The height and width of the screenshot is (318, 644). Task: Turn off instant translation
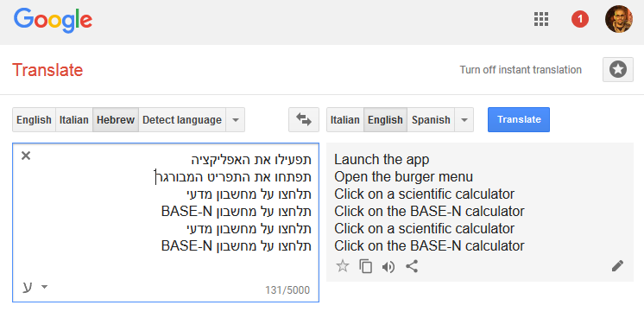pos(521,70)
